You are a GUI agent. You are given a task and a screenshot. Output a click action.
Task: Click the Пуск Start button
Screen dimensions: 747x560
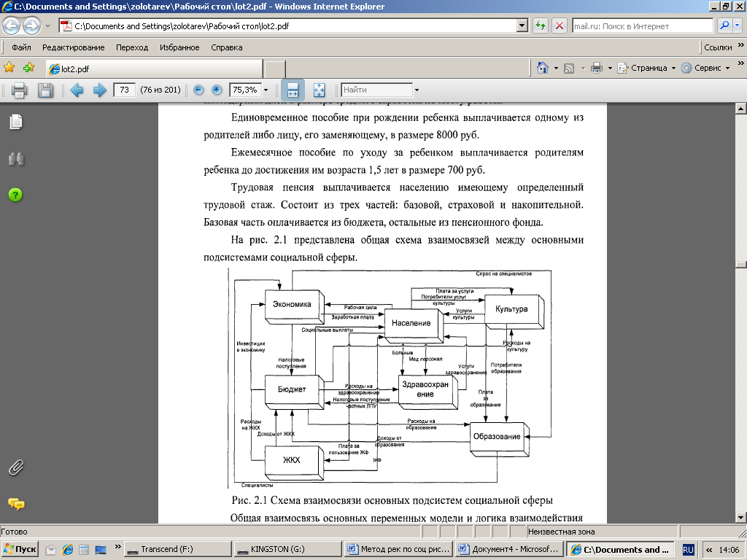(19, 549)
